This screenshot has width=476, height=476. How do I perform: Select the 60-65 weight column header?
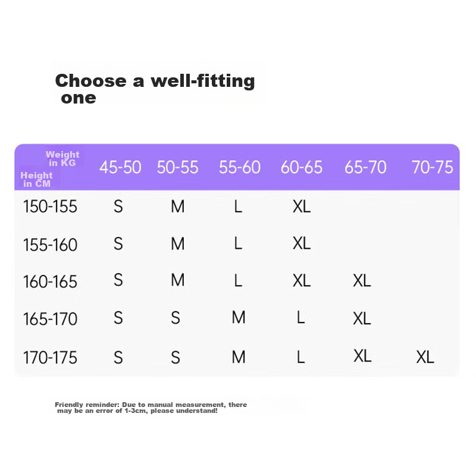pos(301,168)
